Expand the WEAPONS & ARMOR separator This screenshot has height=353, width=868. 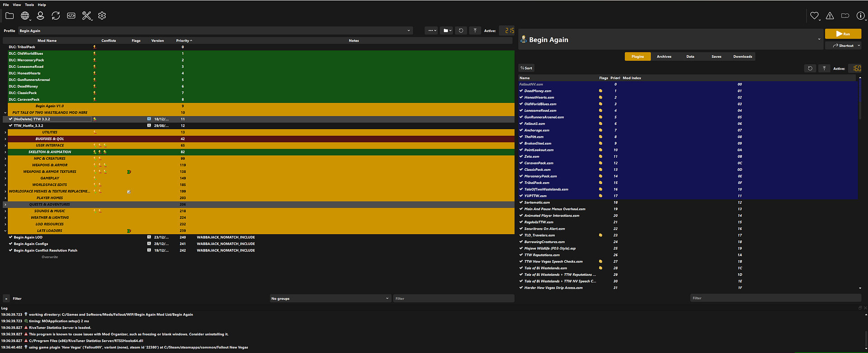[5, 165]
